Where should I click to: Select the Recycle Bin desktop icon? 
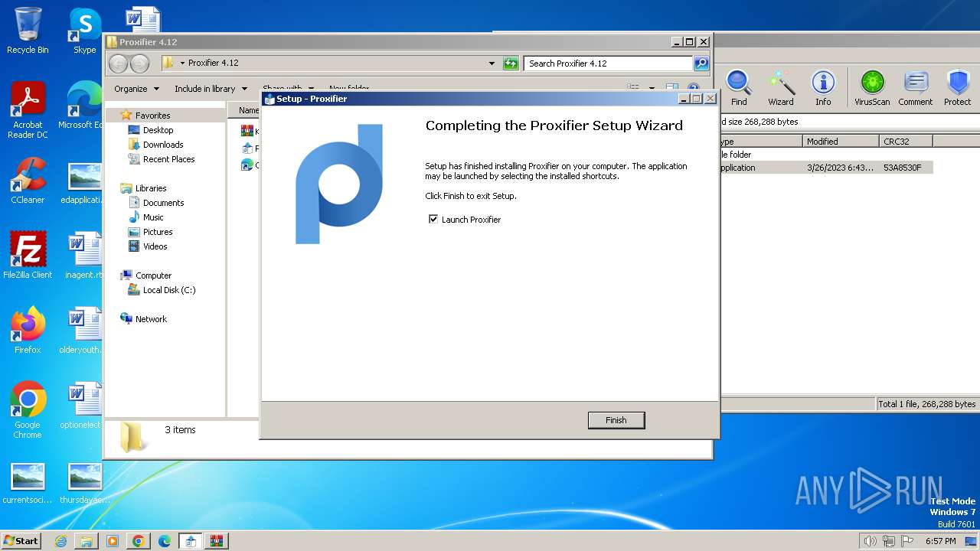click(28, 31)
